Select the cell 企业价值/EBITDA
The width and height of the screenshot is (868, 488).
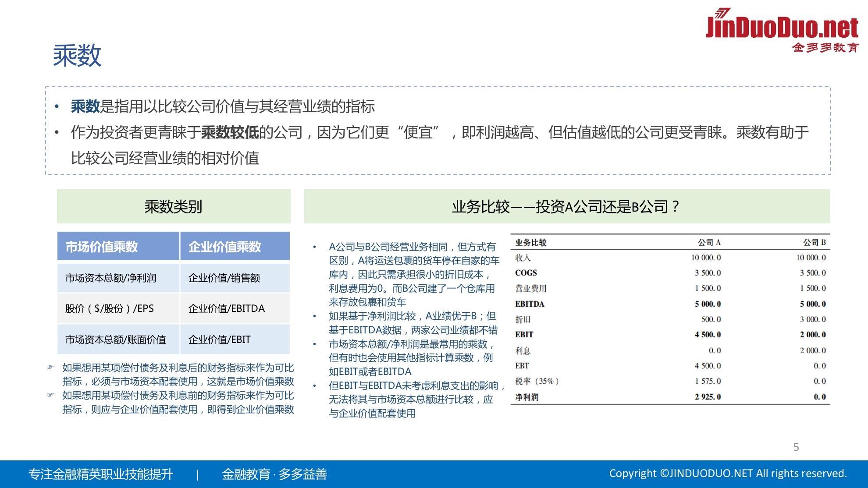point(235,308)
